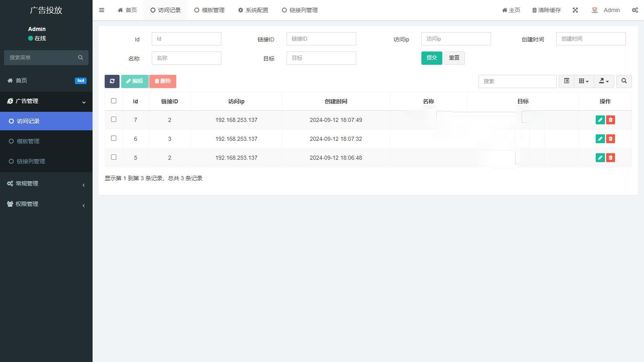This screenshot has height=362, width=644.
Task: Enter fullscreen mode using the expand icon
Action: pyautogui.click(x=575, y=10)
